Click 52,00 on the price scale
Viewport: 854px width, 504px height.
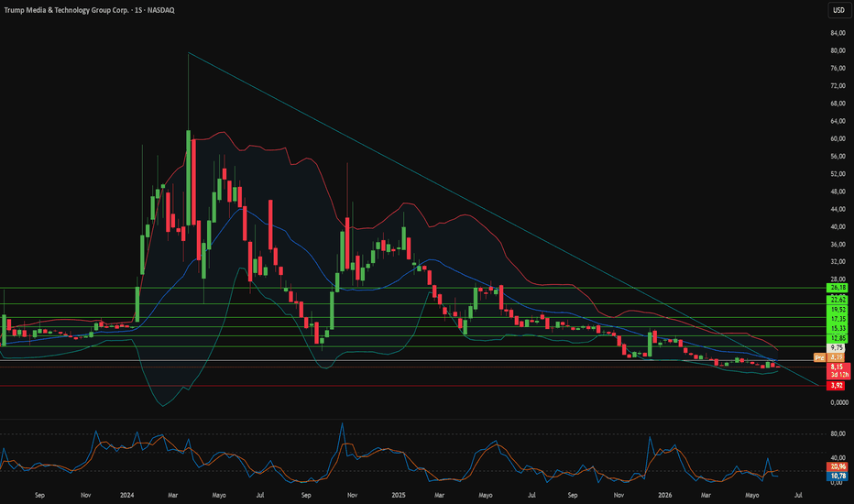click(x=838, y=174)
